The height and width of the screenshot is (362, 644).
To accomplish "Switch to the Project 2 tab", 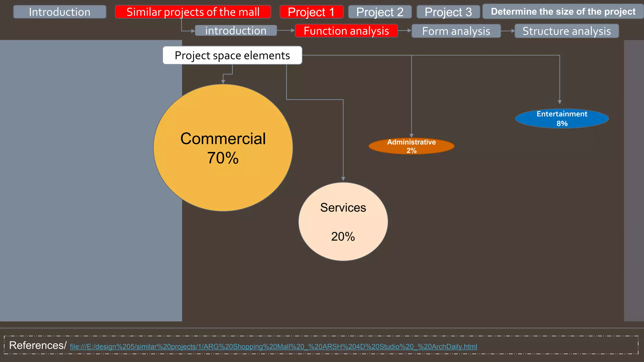I will pyautogui.click(x=380, y=12).
